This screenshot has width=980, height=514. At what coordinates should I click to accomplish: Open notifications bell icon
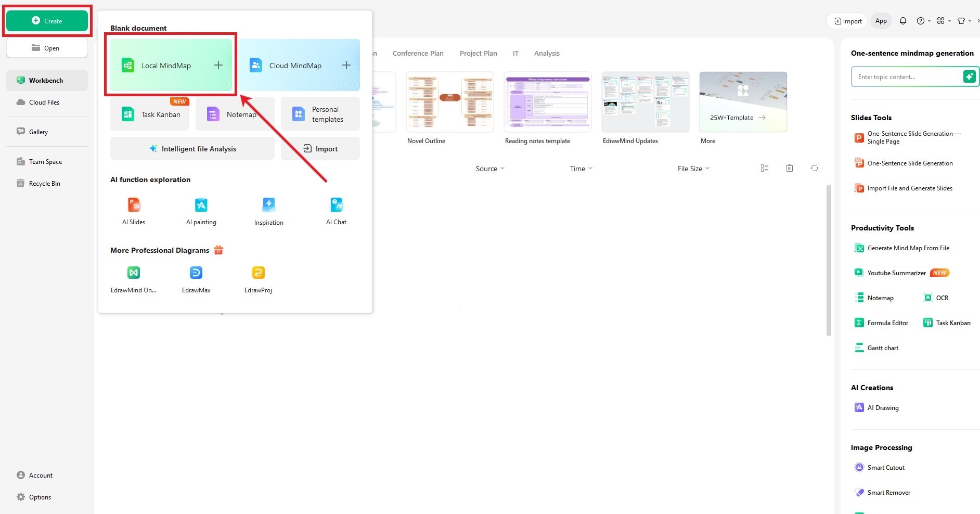click(903, 21)
